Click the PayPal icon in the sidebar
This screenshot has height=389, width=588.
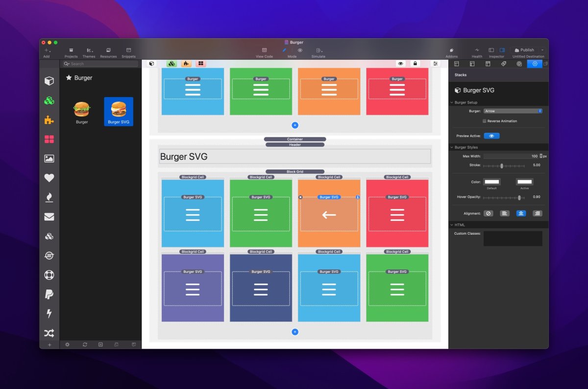49,294
